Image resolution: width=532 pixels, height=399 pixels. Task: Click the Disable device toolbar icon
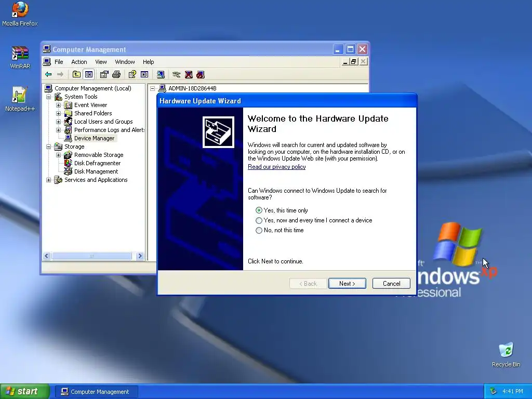click(201, 74)
